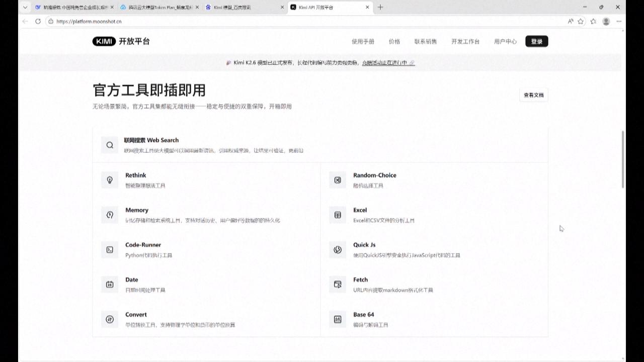This screenshot has height=362, width=644.
Task: Close the Kimi API 开放平台 tab
Action: click(x=367, y=7)
